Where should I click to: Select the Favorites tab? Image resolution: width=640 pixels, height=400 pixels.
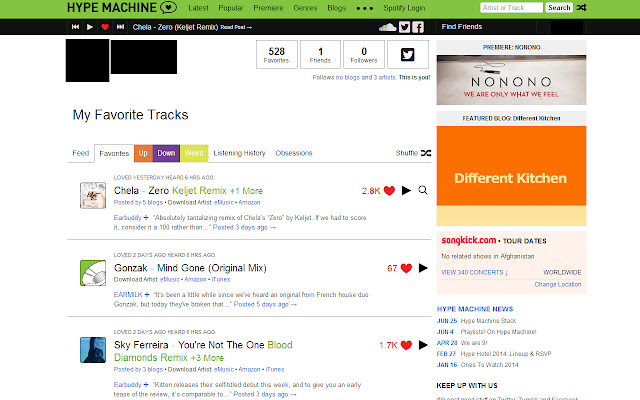[x=114, y=153]
